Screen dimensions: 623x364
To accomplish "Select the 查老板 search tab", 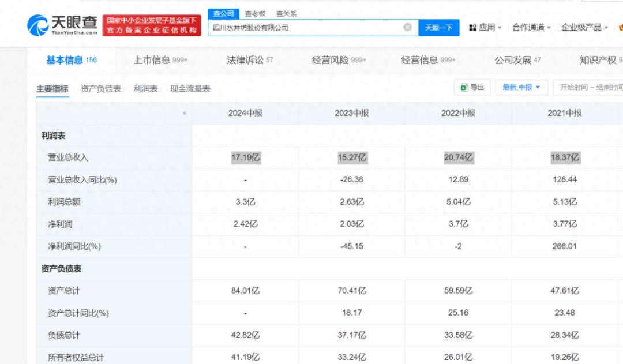I will [x=255, y=13].
